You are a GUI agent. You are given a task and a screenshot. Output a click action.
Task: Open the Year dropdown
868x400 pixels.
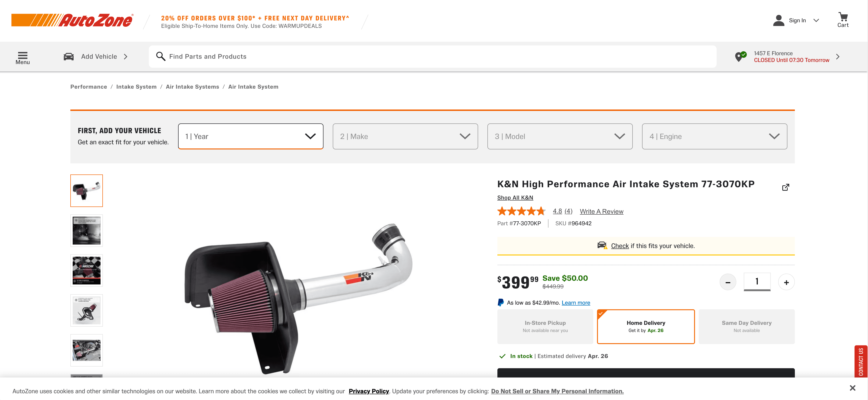point(250,136)
